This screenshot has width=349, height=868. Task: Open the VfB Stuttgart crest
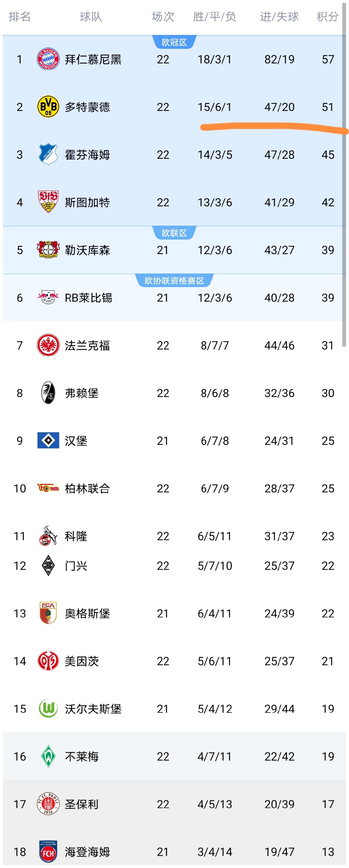[48, 202]
